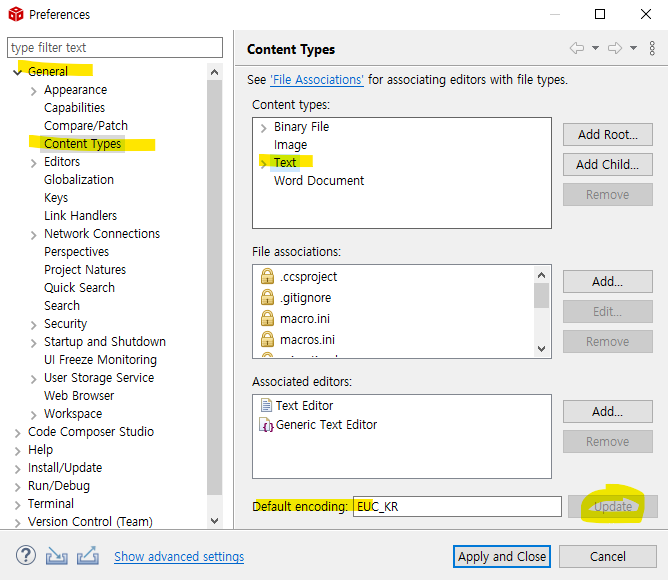
Task: Click the type filter text field
Action: pos(115,47)
